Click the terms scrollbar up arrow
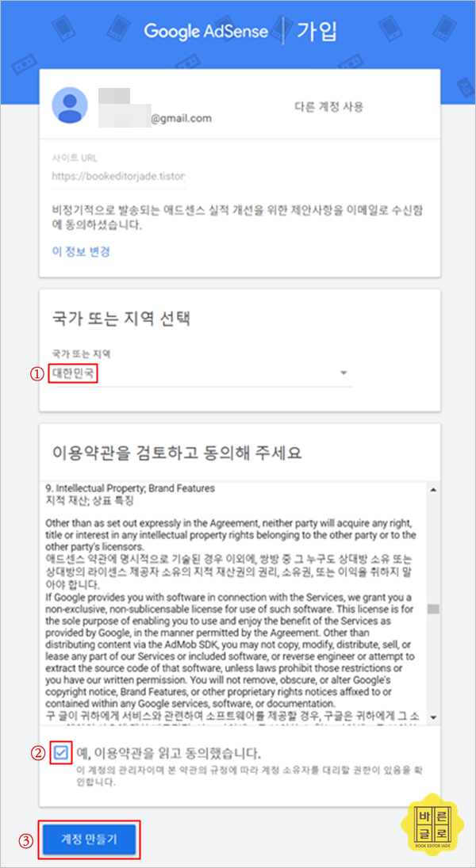Screen dimensions: 476x868 433,491
